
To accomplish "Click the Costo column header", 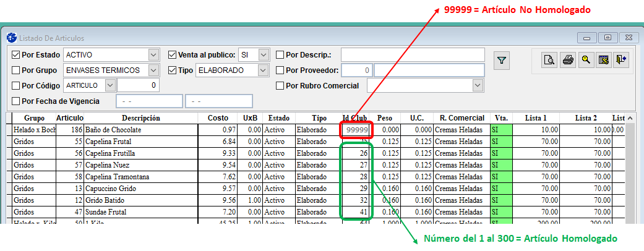I will [217, 118].
